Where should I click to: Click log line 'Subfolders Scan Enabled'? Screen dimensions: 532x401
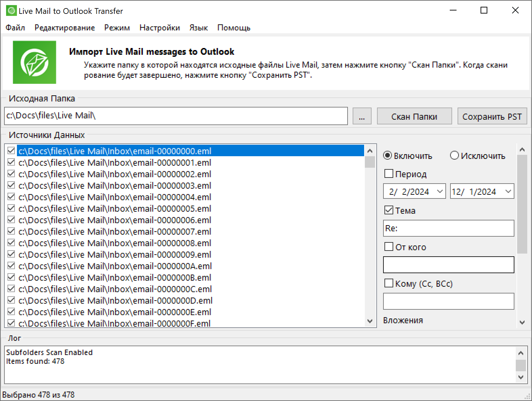click(49, 352)
